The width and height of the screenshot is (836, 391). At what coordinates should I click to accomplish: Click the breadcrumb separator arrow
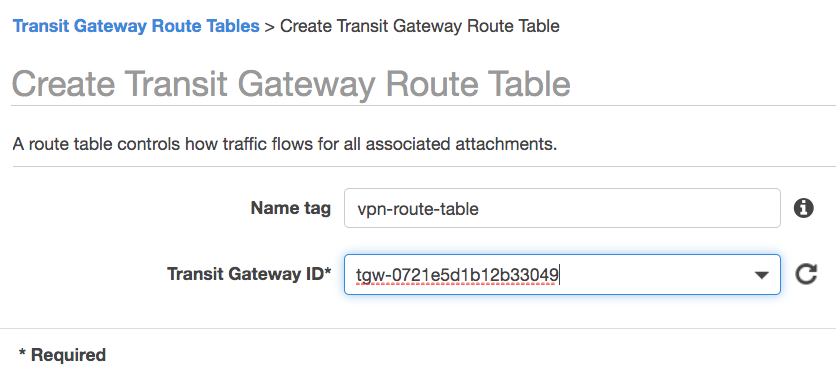[269, 26]
